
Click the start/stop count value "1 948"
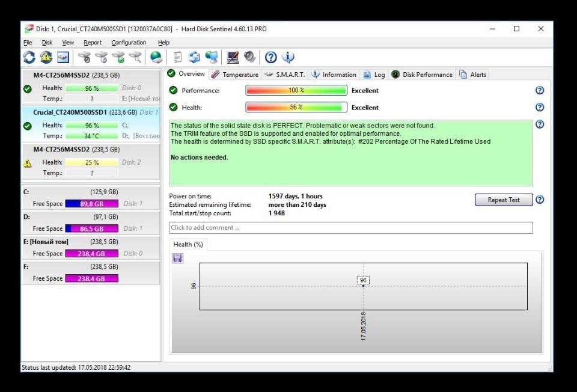pyautogui.click(x=276, y=213)
